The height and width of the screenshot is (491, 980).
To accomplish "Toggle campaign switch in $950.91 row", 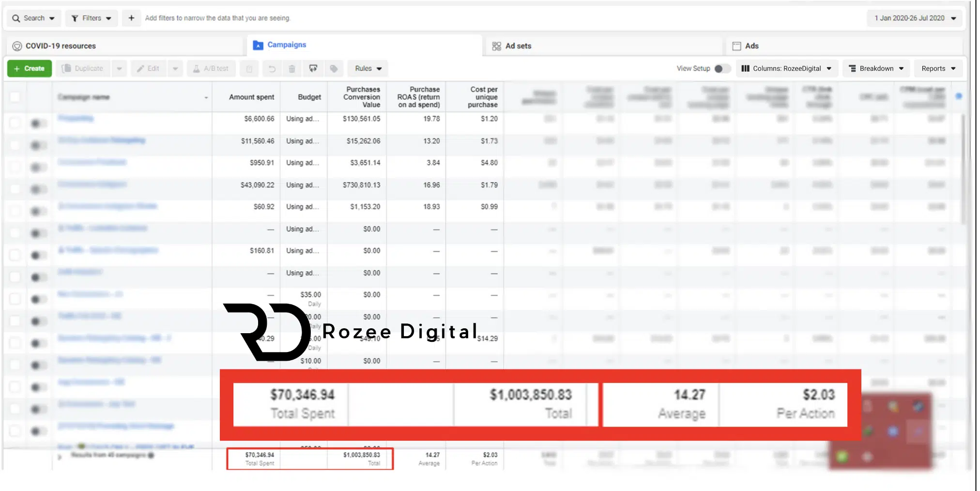I will click(x=38, y=168).
